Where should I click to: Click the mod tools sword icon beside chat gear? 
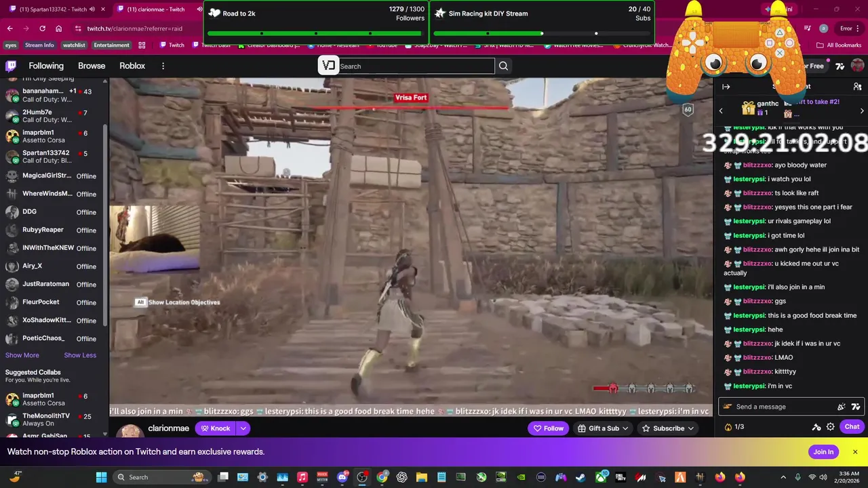click(x=816, y=427)
